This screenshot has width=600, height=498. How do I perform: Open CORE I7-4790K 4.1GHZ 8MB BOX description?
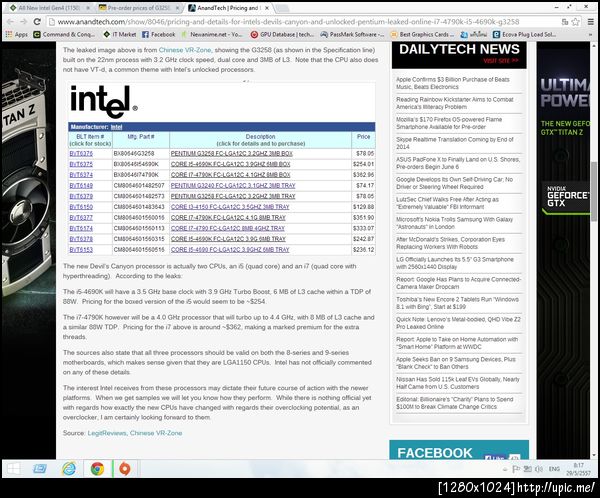click(230, 175)
